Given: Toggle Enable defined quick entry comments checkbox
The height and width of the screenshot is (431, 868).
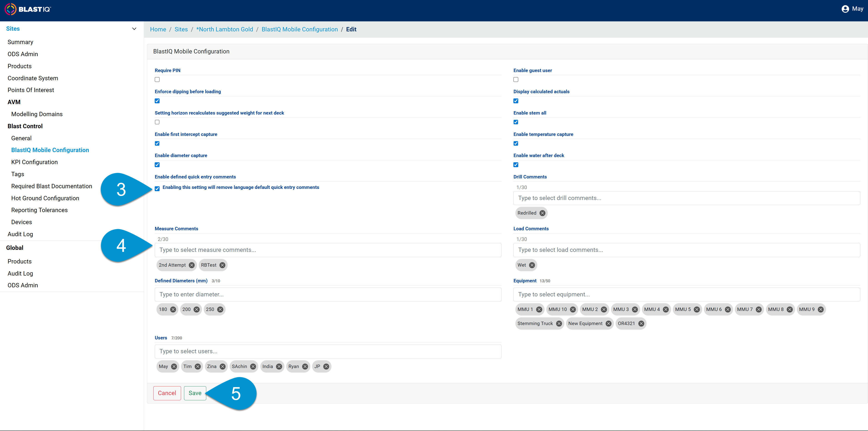Looking at the screenshot, I should [157, 189].
